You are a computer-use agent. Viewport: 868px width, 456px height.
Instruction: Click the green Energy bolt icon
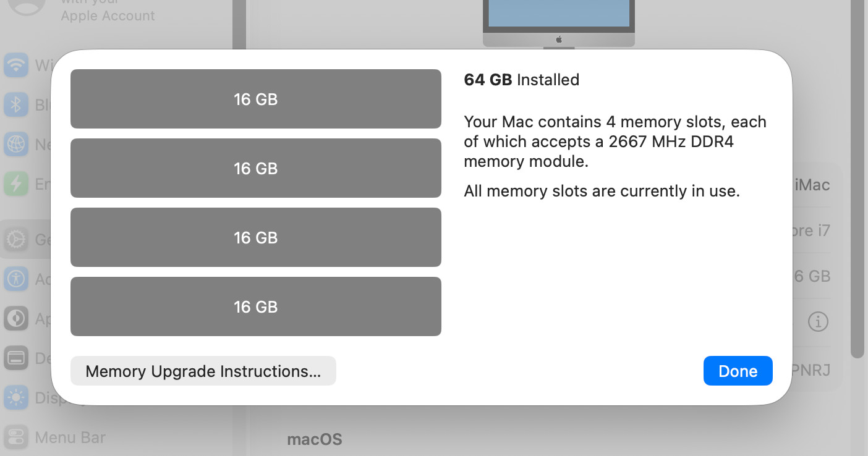pos(17,184)
